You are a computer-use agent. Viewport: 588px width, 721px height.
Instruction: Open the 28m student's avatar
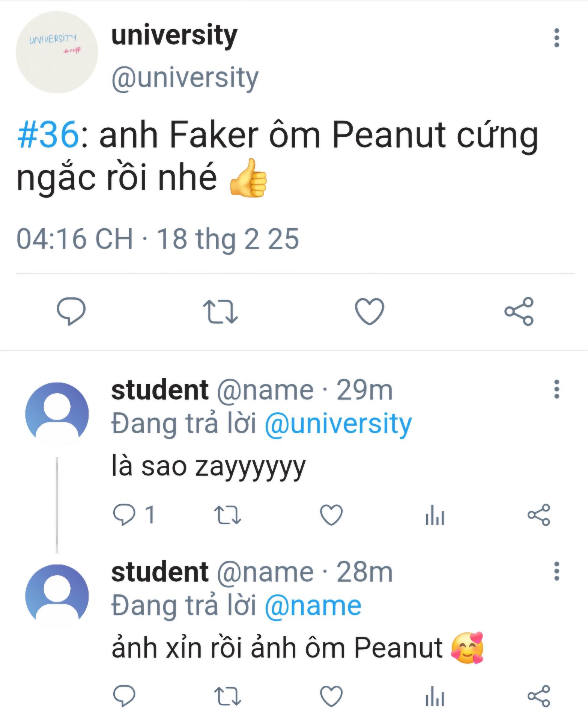coord(57,596)
